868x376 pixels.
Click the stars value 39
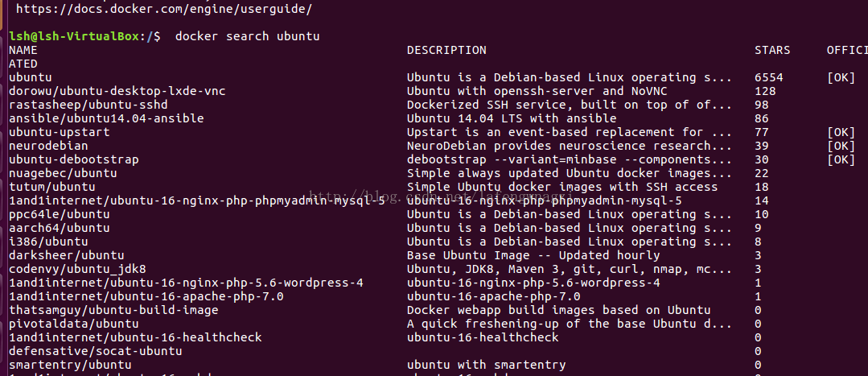pyautogui.click(x=762, y=147)
